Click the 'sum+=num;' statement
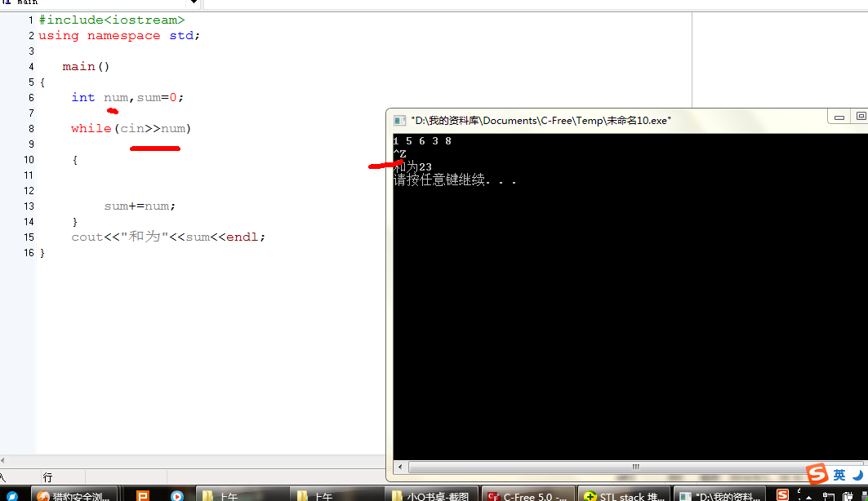This screenshot has width=868, height=501. click(x=140, y=206)
